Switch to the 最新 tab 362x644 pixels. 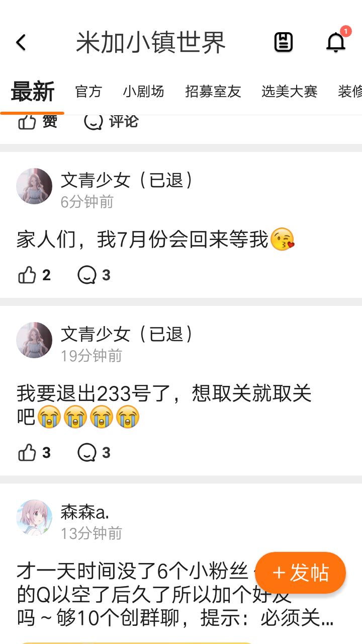(33, 92)
